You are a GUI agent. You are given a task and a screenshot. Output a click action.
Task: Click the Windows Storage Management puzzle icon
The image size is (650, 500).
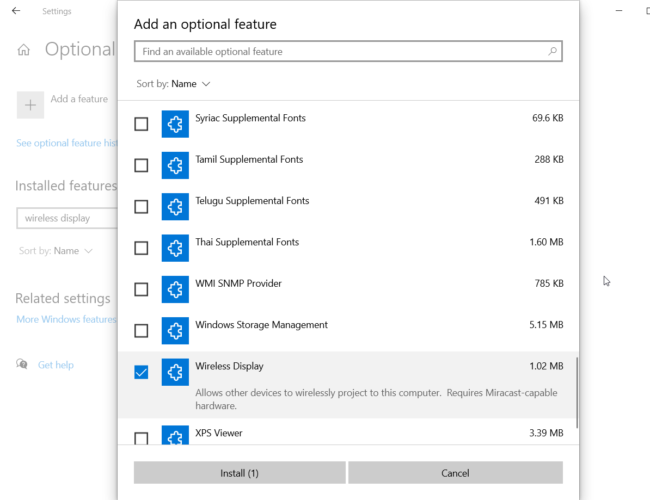point(175,331)
